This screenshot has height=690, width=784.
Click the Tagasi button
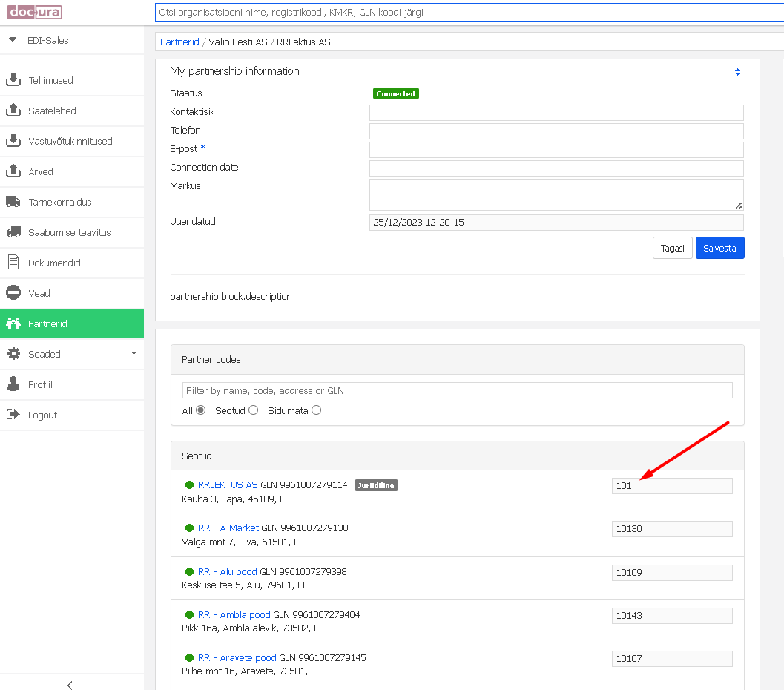coord(673,248)
